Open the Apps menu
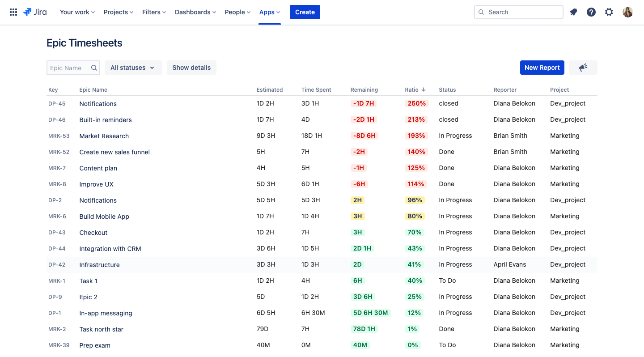644x357 pixels. 270,12
